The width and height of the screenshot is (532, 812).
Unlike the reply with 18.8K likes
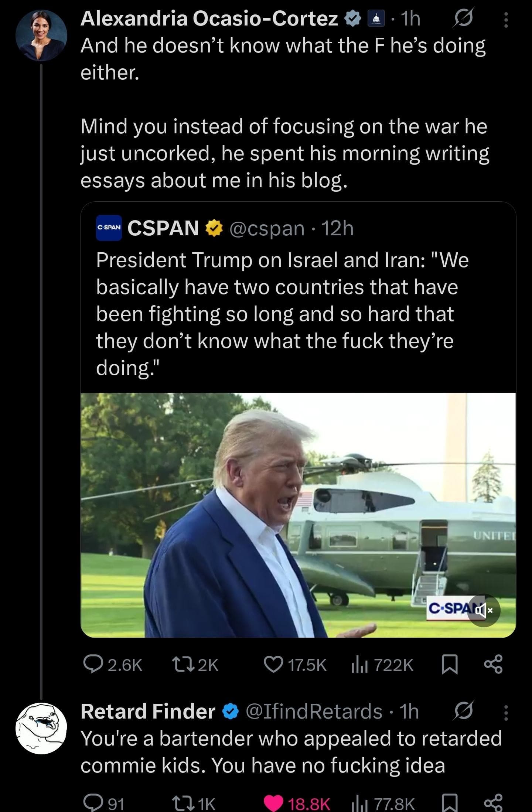click(x=274, y=804)
